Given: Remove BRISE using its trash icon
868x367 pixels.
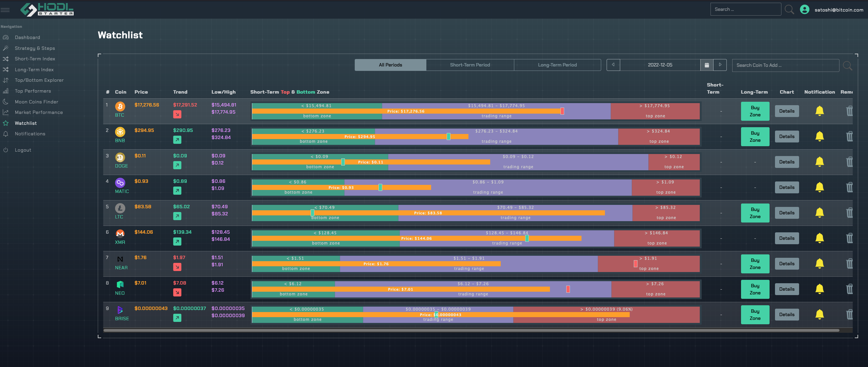Looking at the screenshot, I should coord(849,314).
